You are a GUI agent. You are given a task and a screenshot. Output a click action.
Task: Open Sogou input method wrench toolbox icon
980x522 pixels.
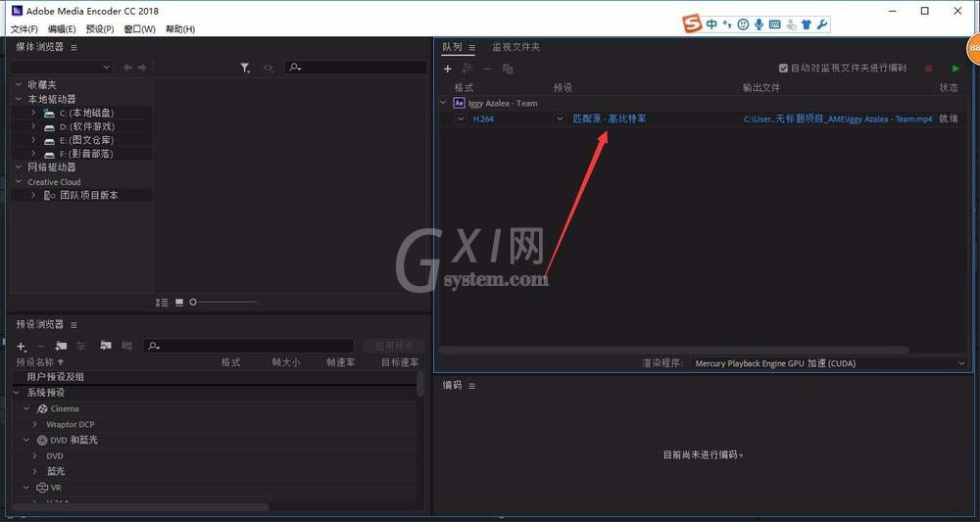[822, 24]
